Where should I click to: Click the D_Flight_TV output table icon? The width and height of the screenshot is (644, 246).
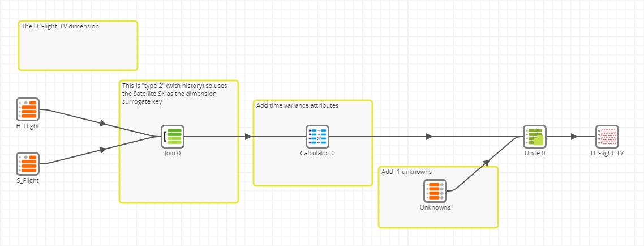point(607,137)
